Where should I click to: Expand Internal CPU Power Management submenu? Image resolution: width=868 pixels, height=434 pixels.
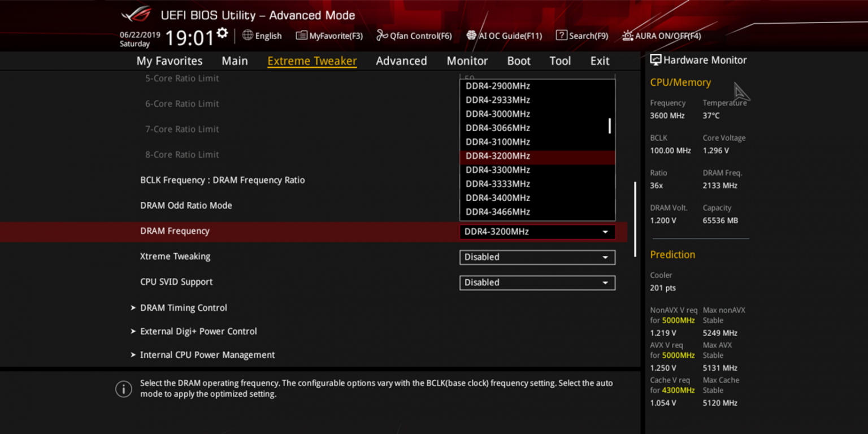[207, 355]
